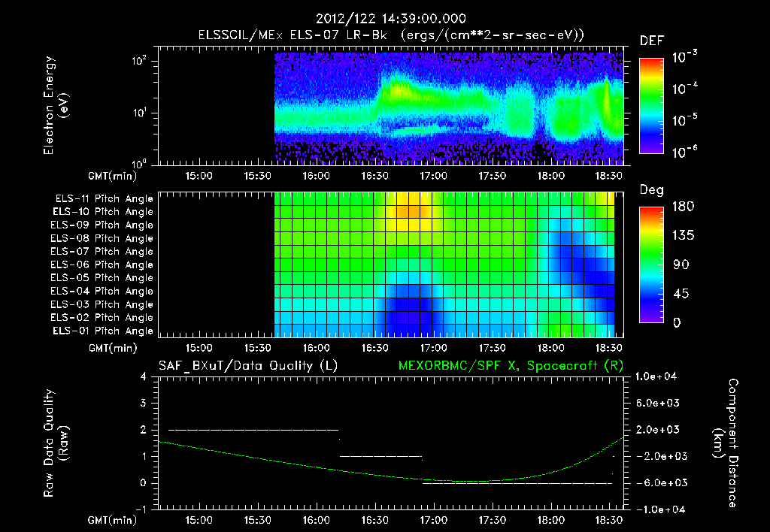This screenshot has width=770, height=532.
Task: Select the ELS-06 Pitch Angle row label
Action: [102, 264]
